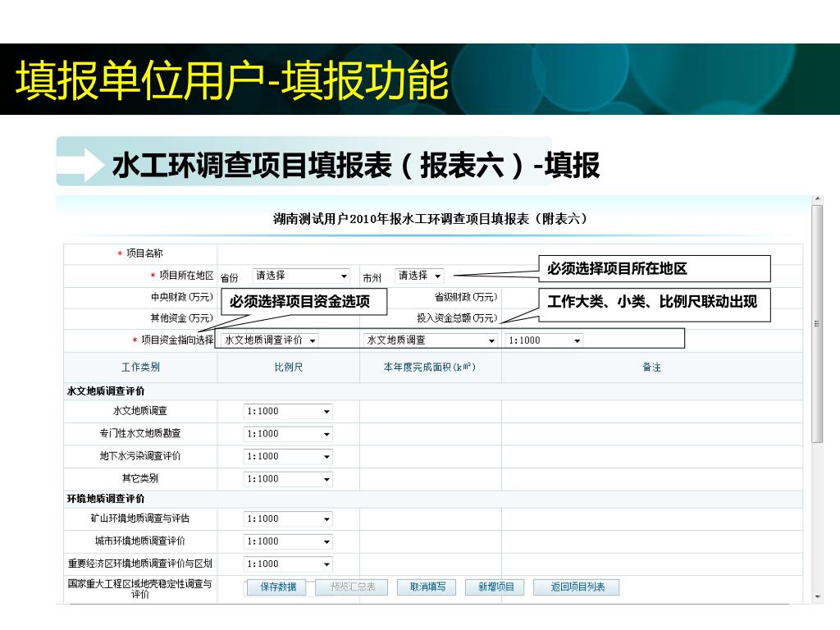Click the 环境地质调查评价 section heading
840x630 pixels.
(106, 499)
